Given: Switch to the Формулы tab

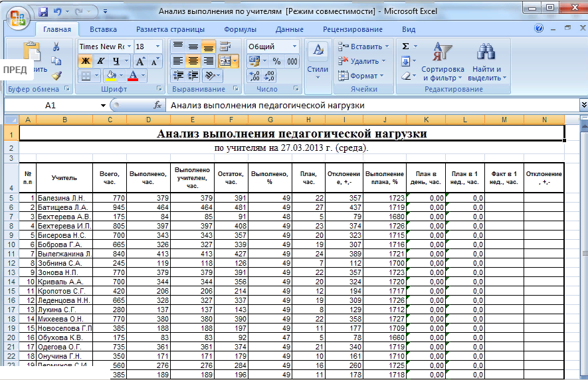Looking at the screenshot, I should tap(240, 29).
